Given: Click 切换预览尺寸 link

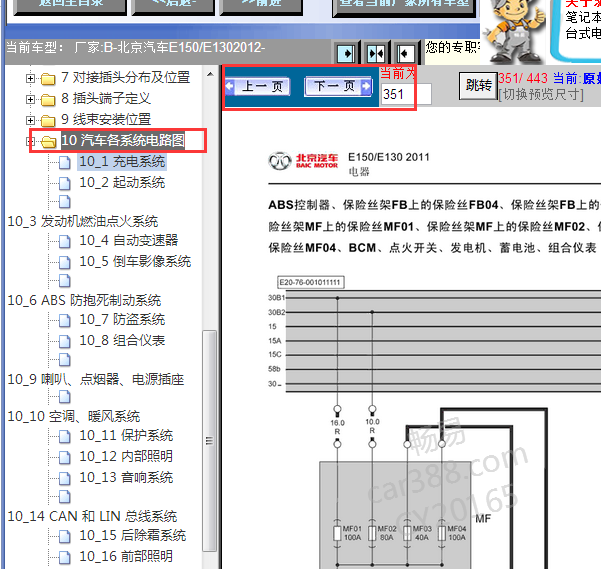Looking at the screenshot, I should tap(541, 94).
